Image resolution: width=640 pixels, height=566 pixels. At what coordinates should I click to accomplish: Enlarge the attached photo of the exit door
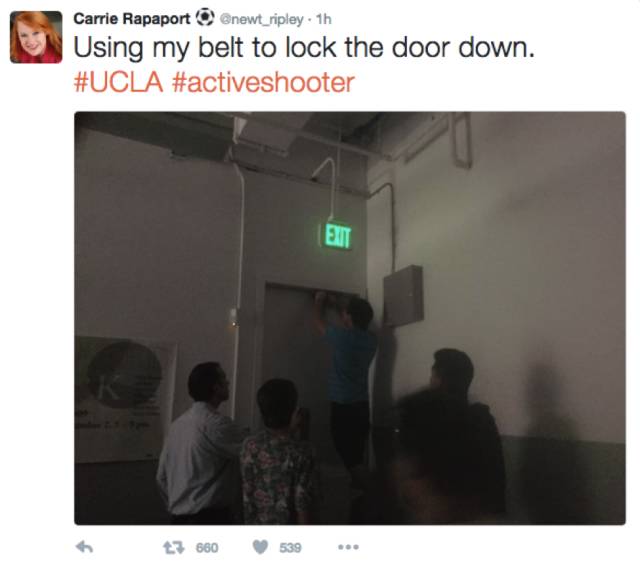[350, 318]
